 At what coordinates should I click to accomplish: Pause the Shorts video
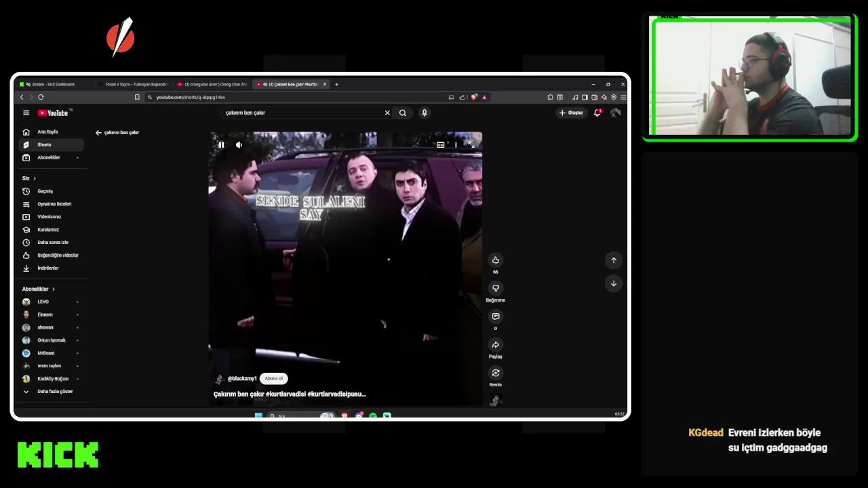click(221, 144)
